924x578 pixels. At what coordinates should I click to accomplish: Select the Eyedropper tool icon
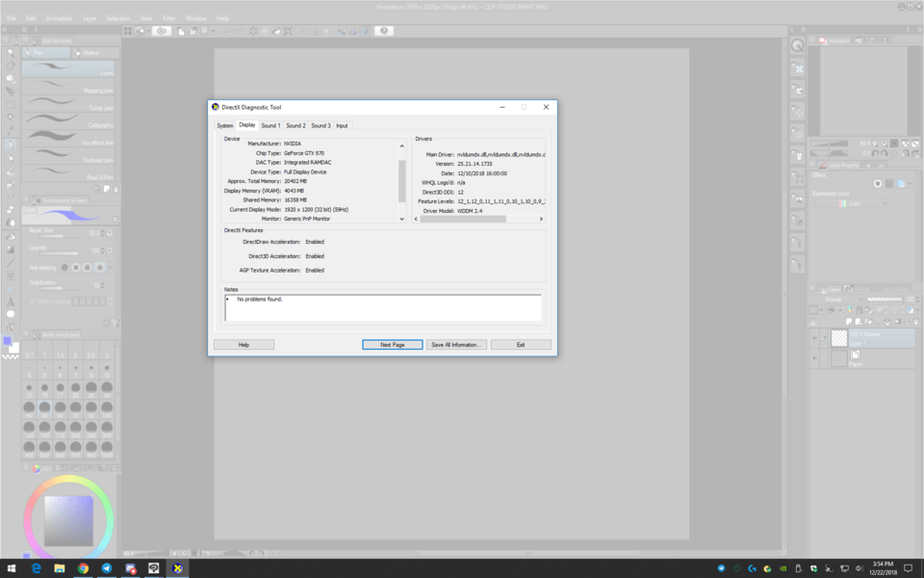pos(10,130)
